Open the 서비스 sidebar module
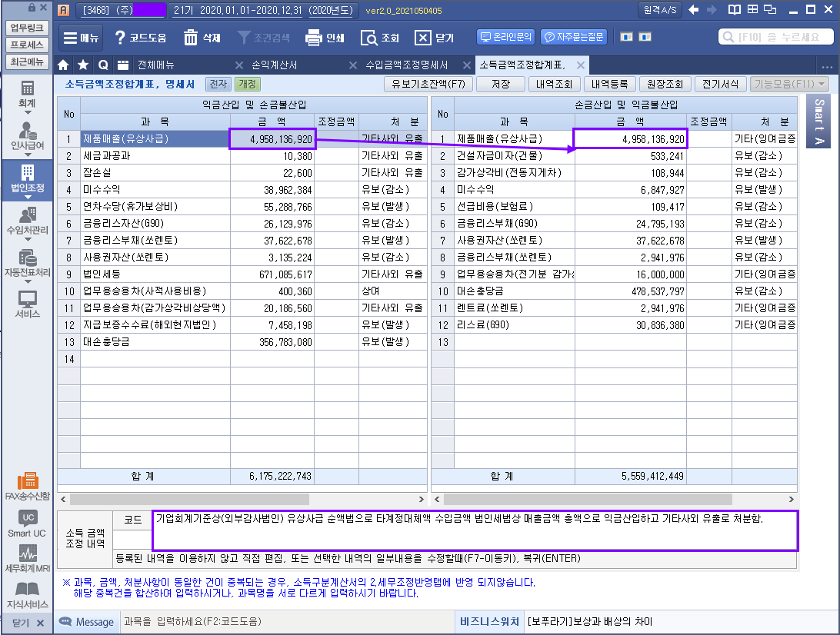This screenshot has height=635, width=840. tap(27, 304)
